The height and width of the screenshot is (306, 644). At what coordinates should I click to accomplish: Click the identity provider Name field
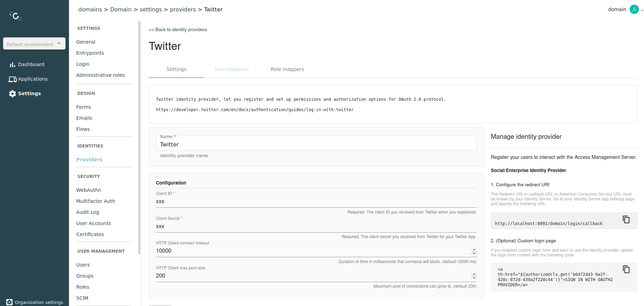[x=316, y=144]
